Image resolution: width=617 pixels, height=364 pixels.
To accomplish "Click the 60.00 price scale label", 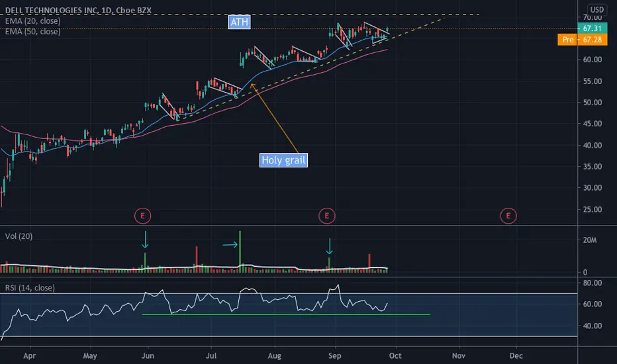I will (x=593, y=60).
